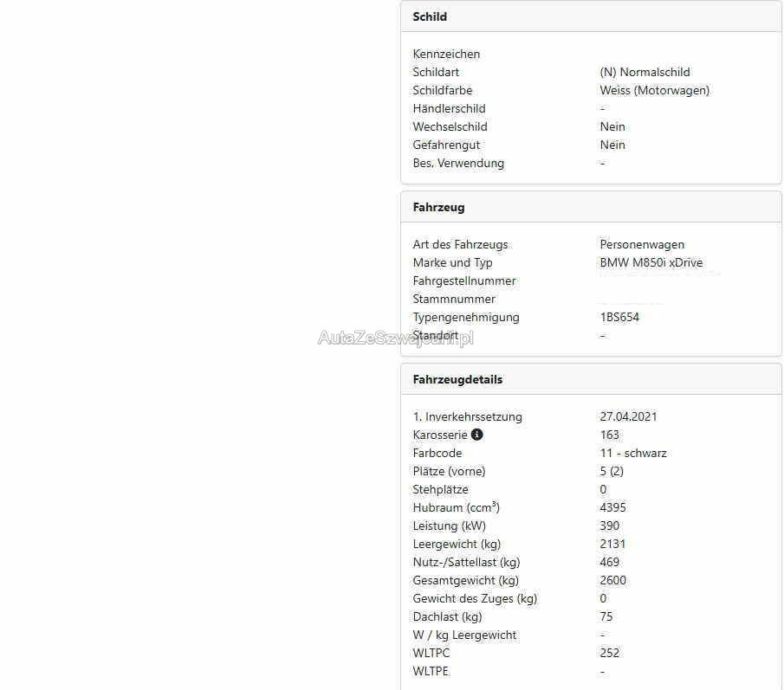Screen dimensions: 784x690
Task: Click the Stammnummer label
Action: click(454, 299)
